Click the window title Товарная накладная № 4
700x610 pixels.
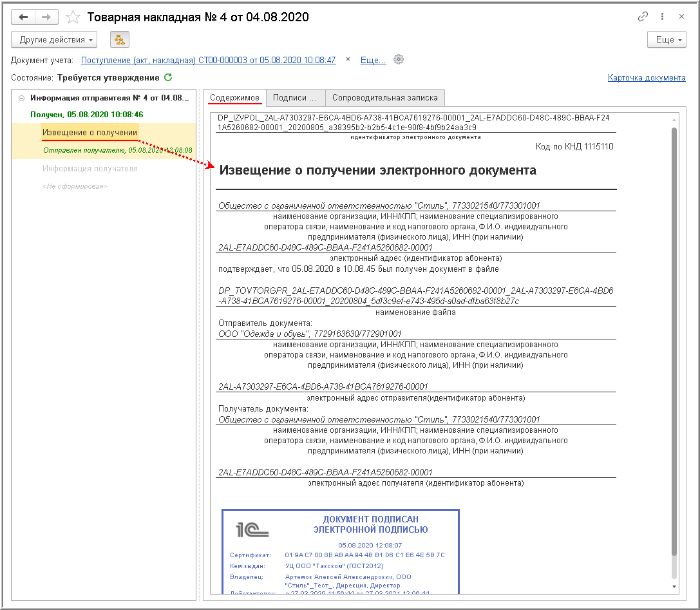pos(198,17)
